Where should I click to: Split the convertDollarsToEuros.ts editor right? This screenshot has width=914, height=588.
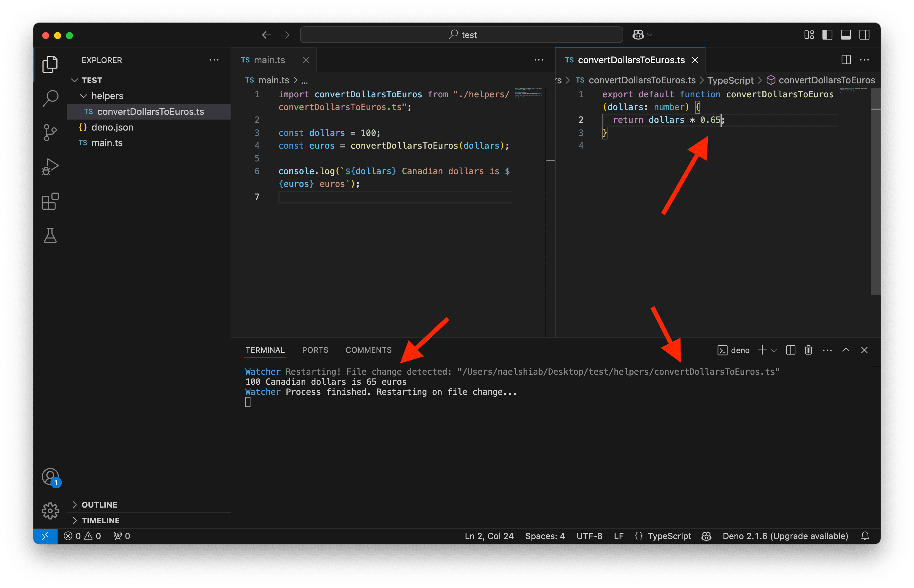[846, 60]
